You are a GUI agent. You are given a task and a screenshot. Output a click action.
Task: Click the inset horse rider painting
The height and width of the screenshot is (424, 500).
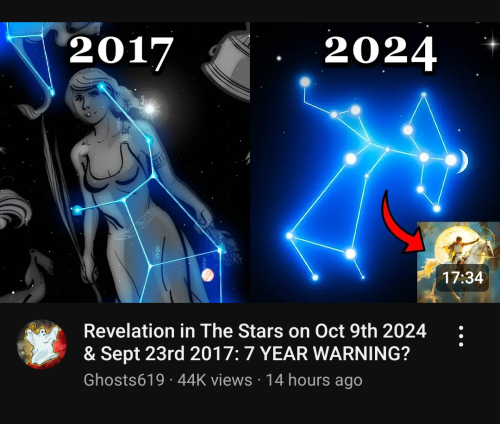click(x=458, y=262)
